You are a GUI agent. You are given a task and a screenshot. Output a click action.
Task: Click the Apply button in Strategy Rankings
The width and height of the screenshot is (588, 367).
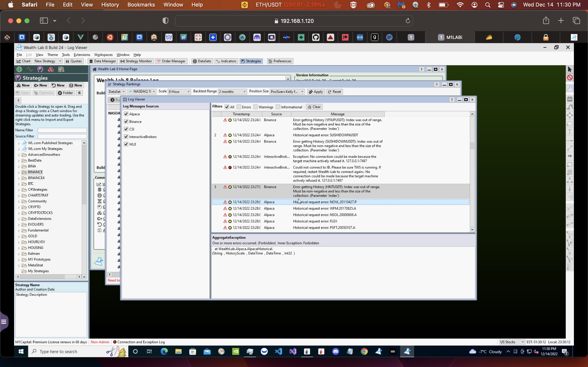pyautogui.click(x=316, y=92)
